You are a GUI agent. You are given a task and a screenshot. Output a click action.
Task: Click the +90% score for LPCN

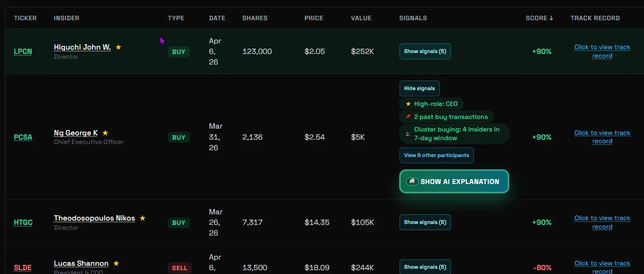point(542,52)
